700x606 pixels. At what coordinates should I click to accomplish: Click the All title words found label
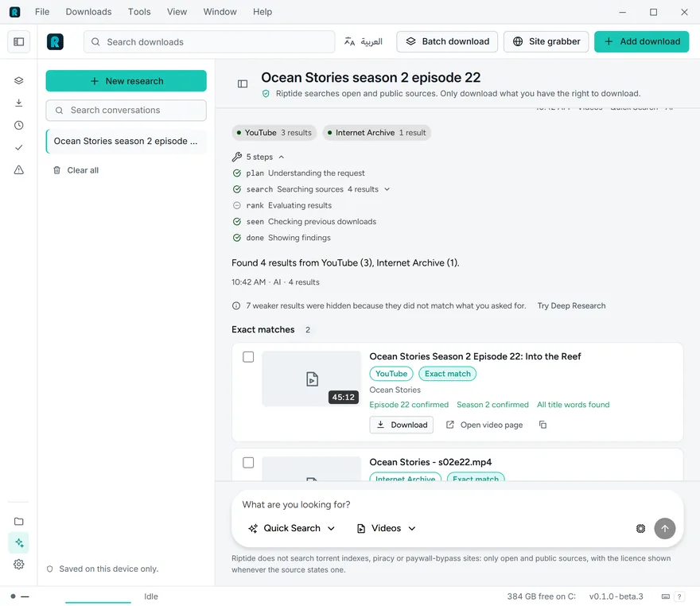(x=574, y=405)
